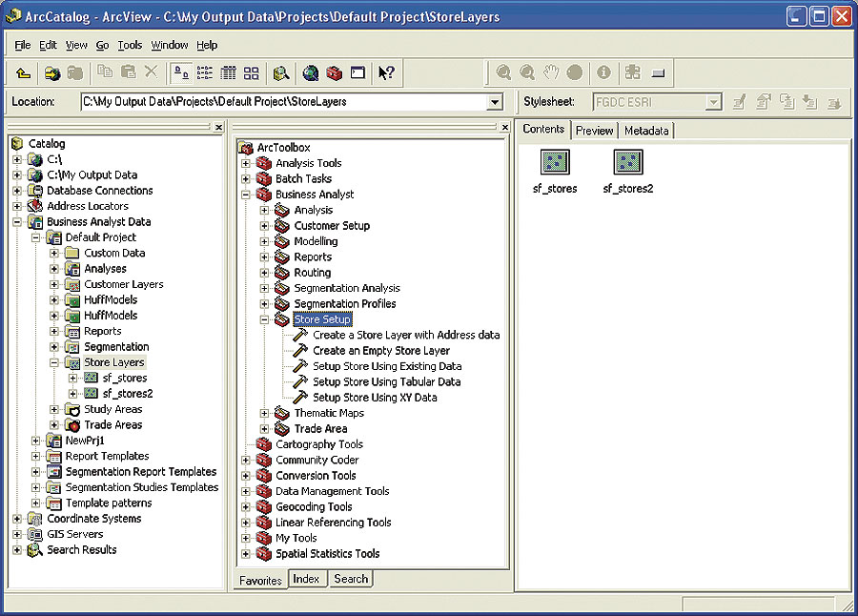This screenshot has height=616, width=858.
Task: Select the Thematic Maps toolset
Action: (329, 413)
